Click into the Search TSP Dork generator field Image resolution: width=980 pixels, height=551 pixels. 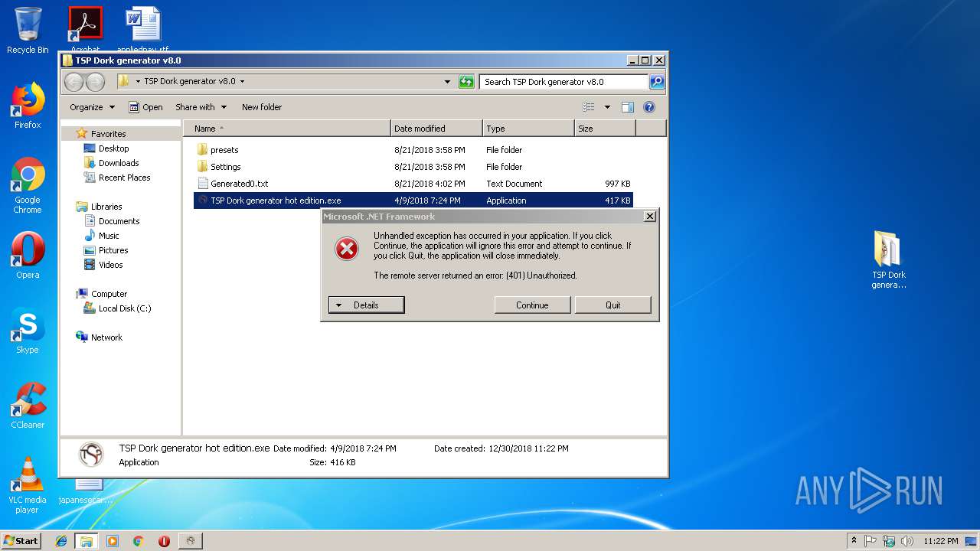563,82
